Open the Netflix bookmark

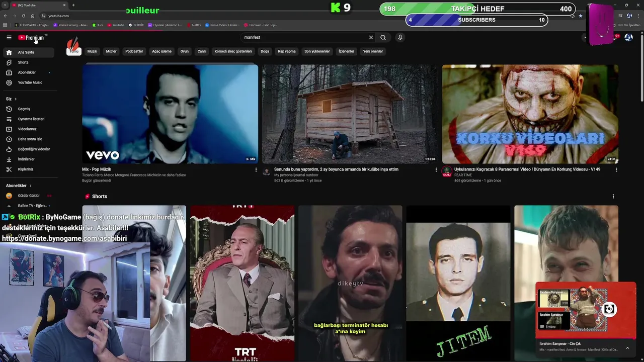(194, 25)
